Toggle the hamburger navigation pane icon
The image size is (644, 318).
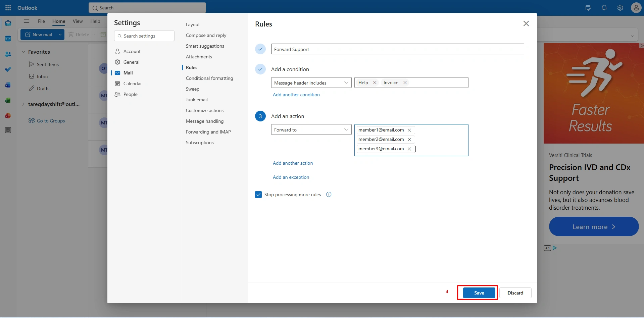coord(27,21)
